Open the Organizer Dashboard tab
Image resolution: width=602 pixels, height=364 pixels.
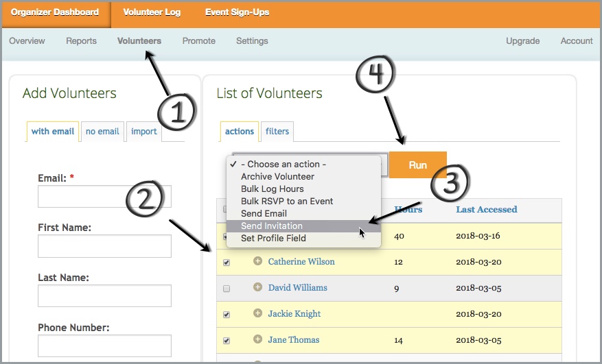coord(55,12)
